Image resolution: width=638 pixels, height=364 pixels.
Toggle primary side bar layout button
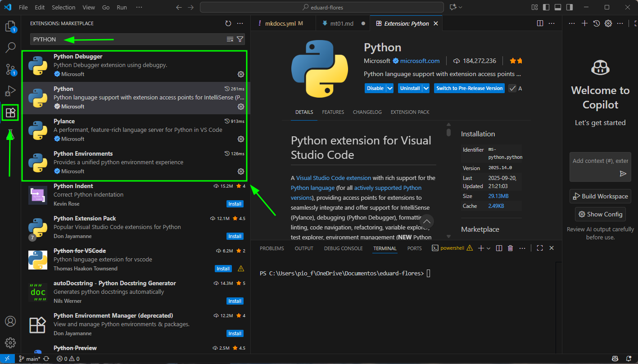[x=546, y=7]
